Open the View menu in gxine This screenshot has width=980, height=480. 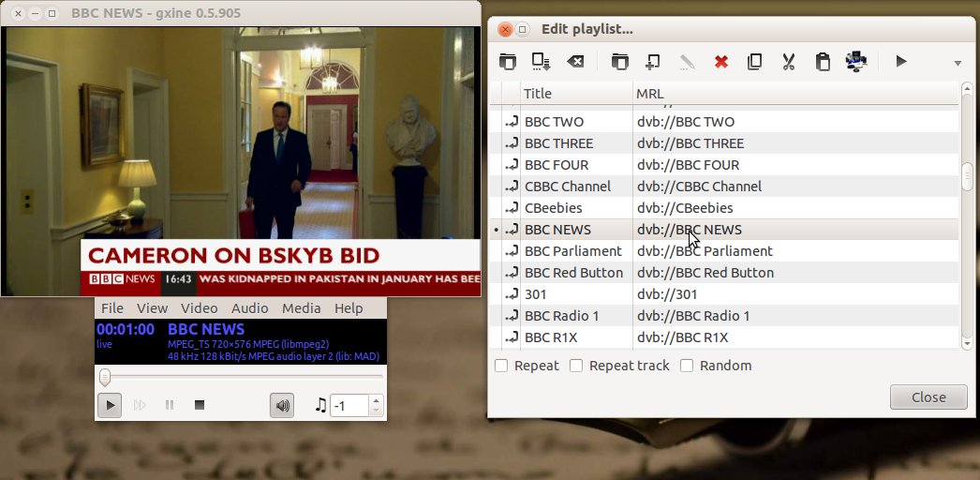click(153, 308)
